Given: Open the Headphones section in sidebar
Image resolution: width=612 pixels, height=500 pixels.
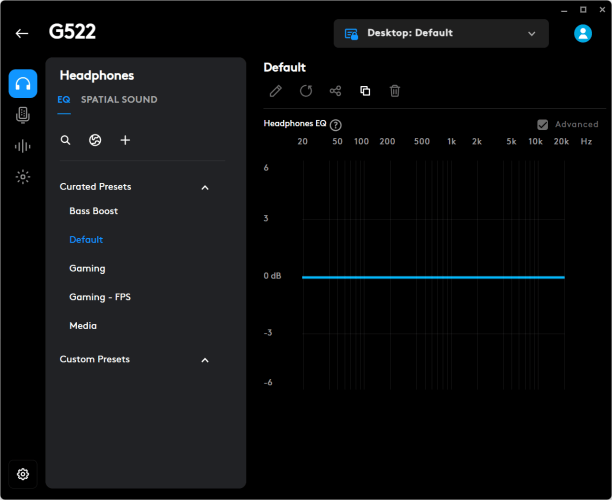Looking at the screenshot, I should click(23, 84).
